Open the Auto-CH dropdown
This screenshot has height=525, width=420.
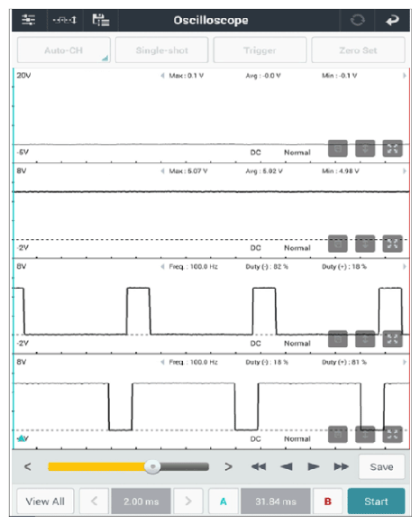coord(64,51)
